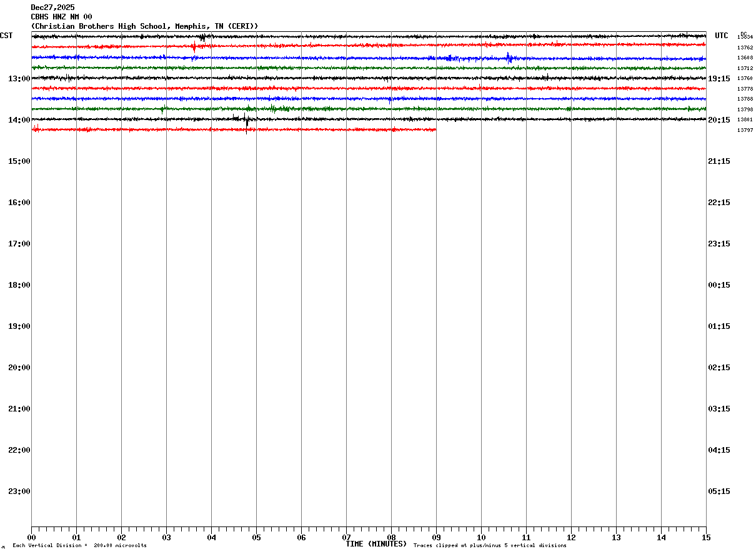Click the CST timezone label
Image resolution: width=756 pixels, height=554 pixels.
(6, 36)
